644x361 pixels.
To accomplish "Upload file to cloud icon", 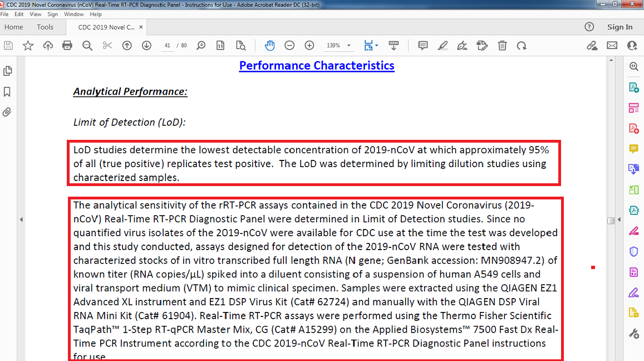I will (x=48, y=46).
